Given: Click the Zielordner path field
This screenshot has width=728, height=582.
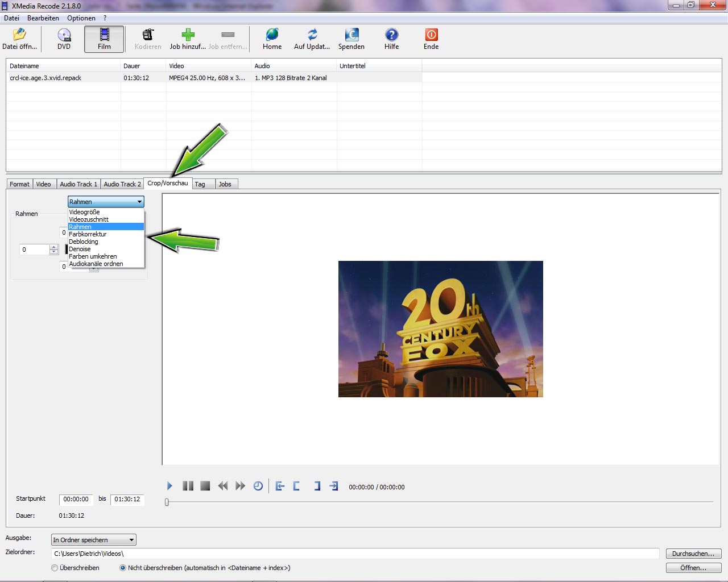Looking at the screenshot, I should point(355,554).
